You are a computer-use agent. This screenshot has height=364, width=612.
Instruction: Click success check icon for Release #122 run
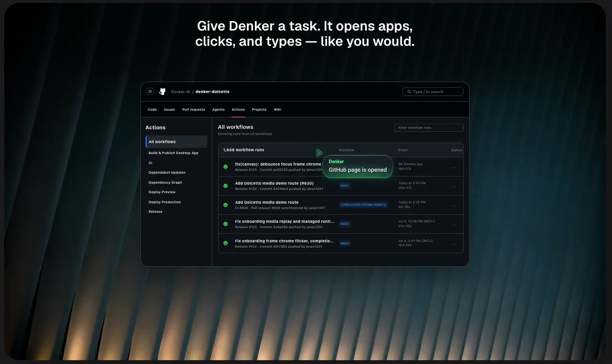pos(225,243)
